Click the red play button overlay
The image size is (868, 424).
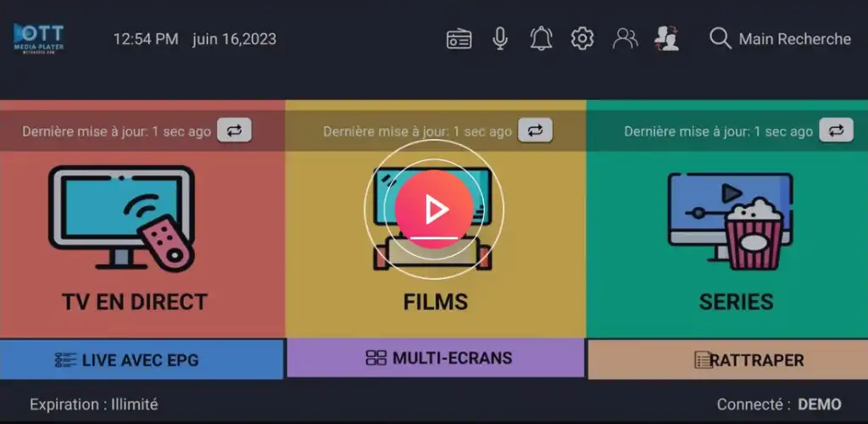pyautogui.click(x=434, y=209)
